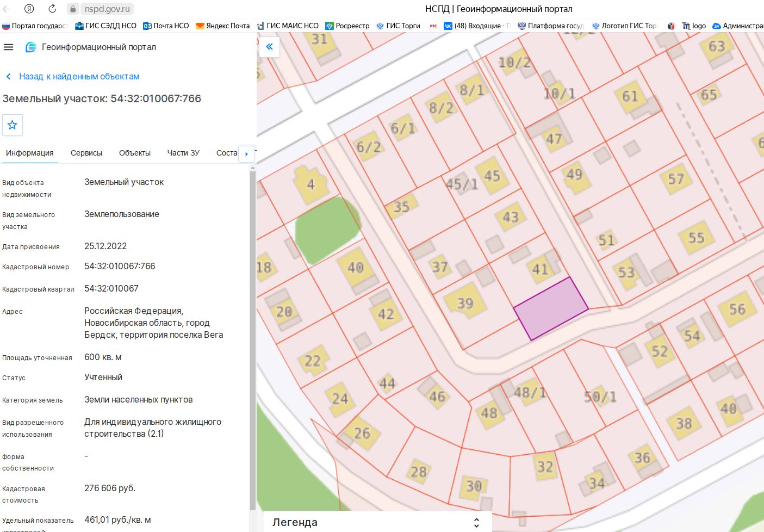Click the map building labeled 57
The height and width of the screenshot is (532, 764).
click(676, 178)
